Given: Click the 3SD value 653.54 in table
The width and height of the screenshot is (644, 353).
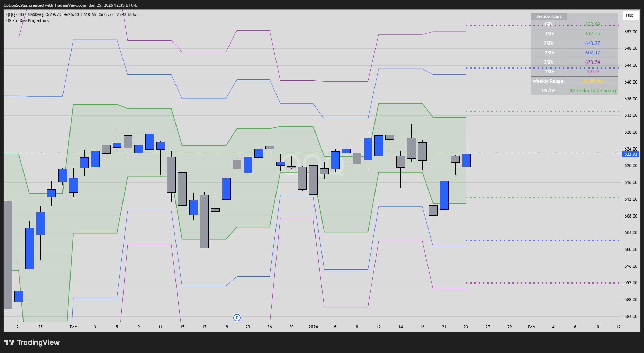Looking at the screenshot, I should pos(592,62).
